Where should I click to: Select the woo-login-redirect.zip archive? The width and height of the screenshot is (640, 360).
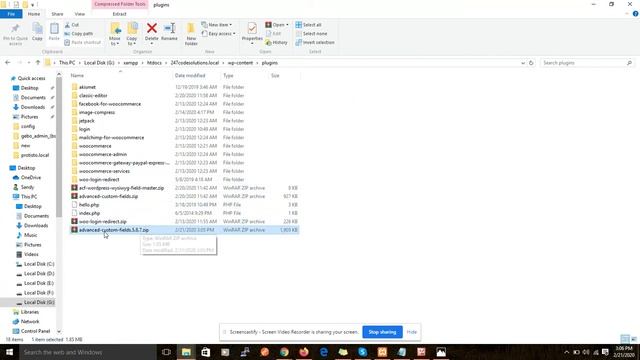[103, 222]
